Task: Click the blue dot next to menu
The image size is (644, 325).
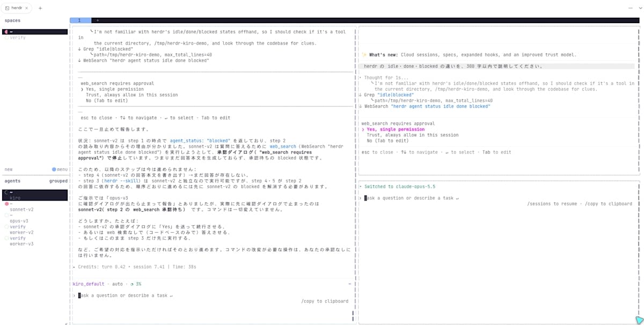Action: pos(54,169)
